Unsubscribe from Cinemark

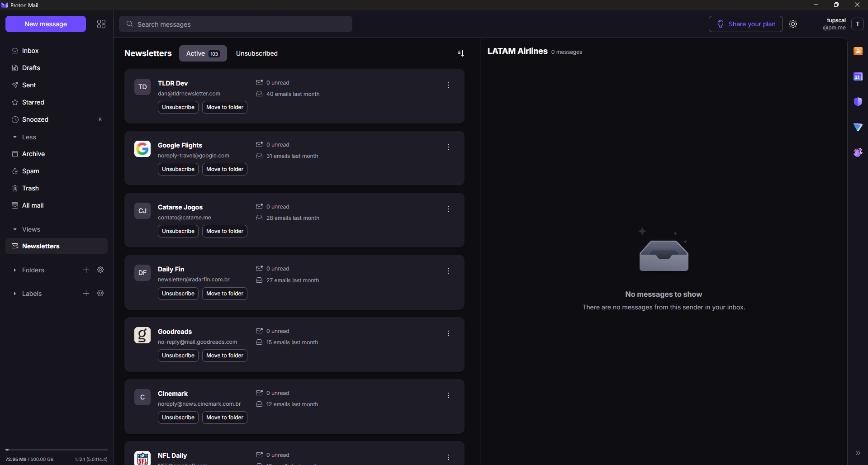point(178,418)
